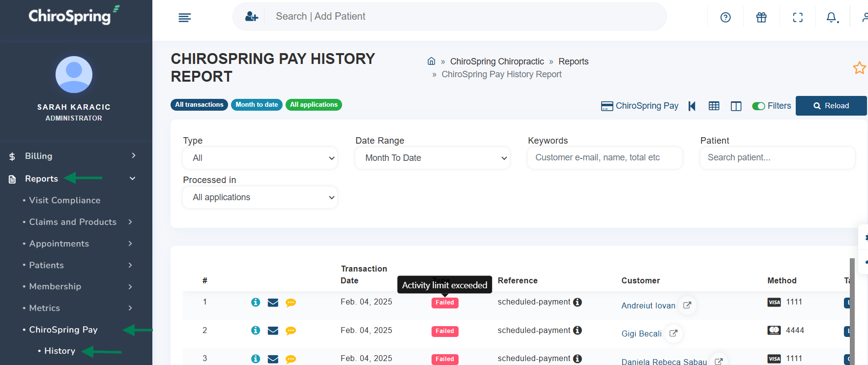
Task: Click the home icon in breadcrumb
Action: [x=432, y=61]
